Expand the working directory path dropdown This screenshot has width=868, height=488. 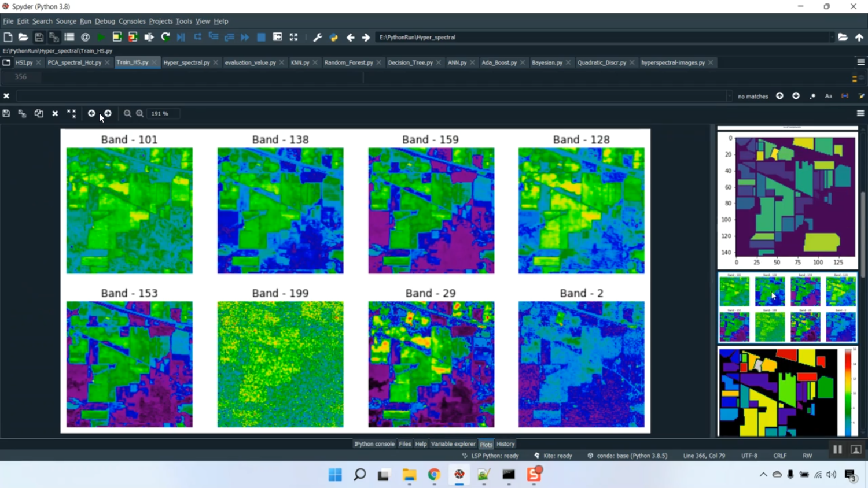coord(832,37)
